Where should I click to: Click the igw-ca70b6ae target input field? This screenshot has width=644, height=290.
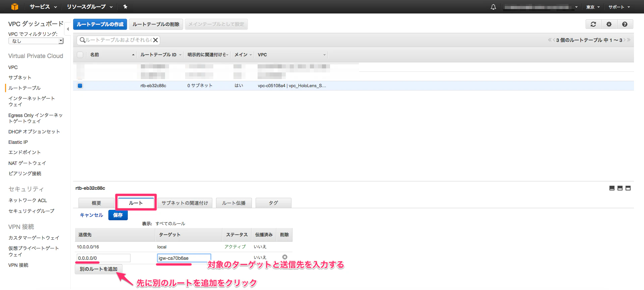pyautogui.click(x=184, y=258)
